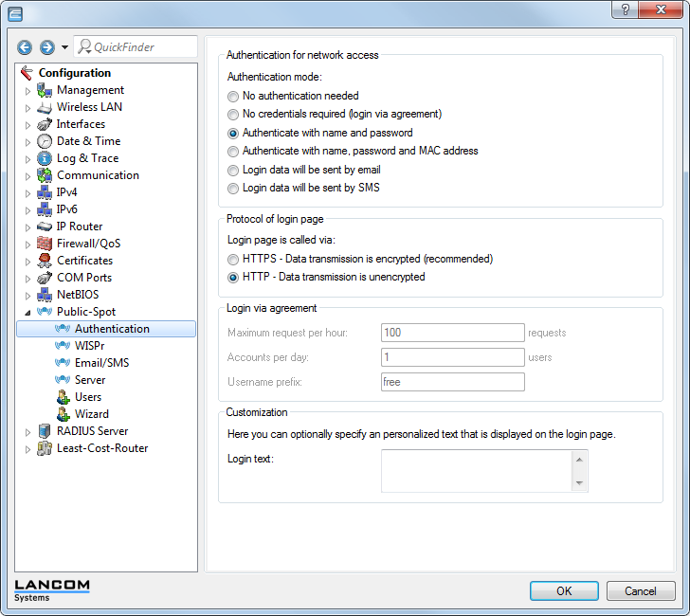Open the RADIUS Server icon entry
This screenshot has height=616, width=690.
coord(45,431)
